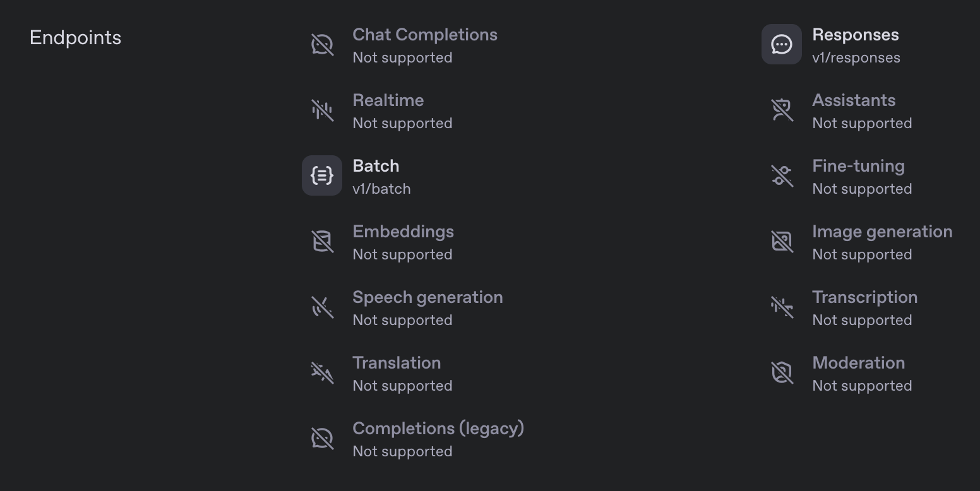The image size is (980, 491).
Task: Click the crossed-out Realtime waveform icon
Action: coord(322,110)
